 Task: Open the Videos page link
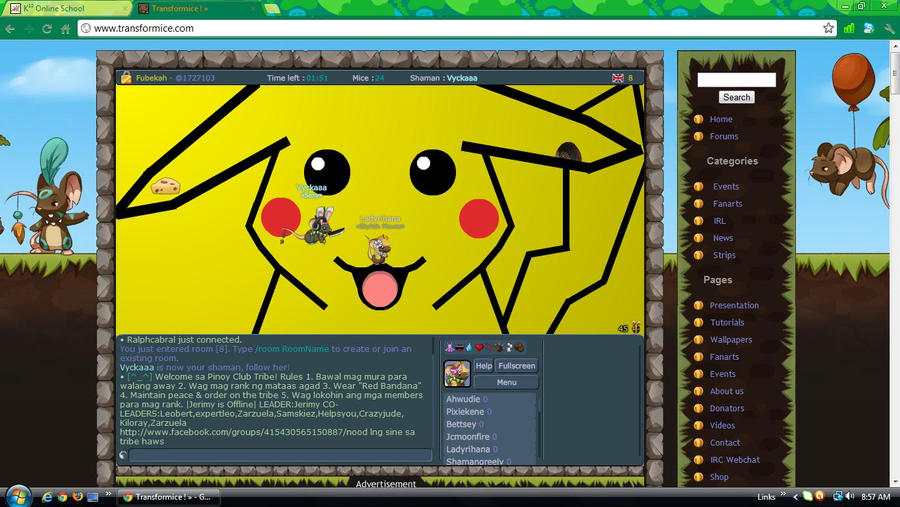722,425
